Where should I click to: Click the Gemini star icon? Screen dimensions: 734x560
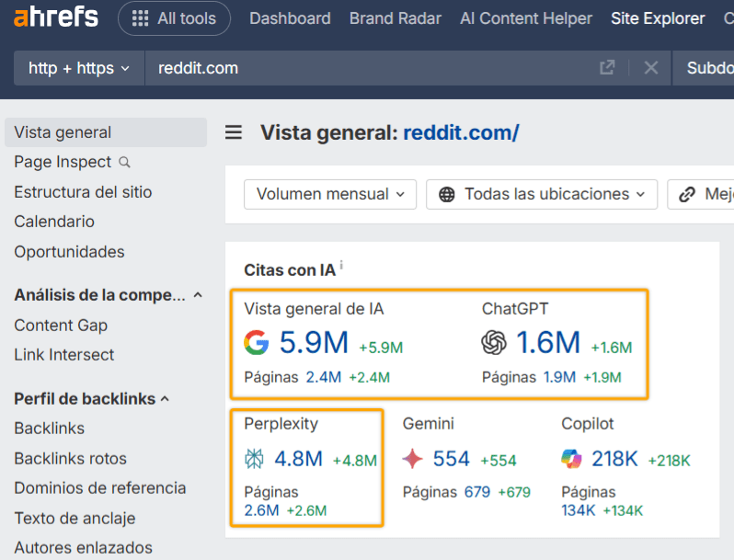click(x=414, y=459)
